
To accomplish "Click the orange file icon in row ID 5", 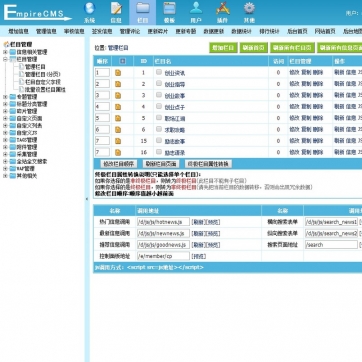I will [x=118, y=118].
